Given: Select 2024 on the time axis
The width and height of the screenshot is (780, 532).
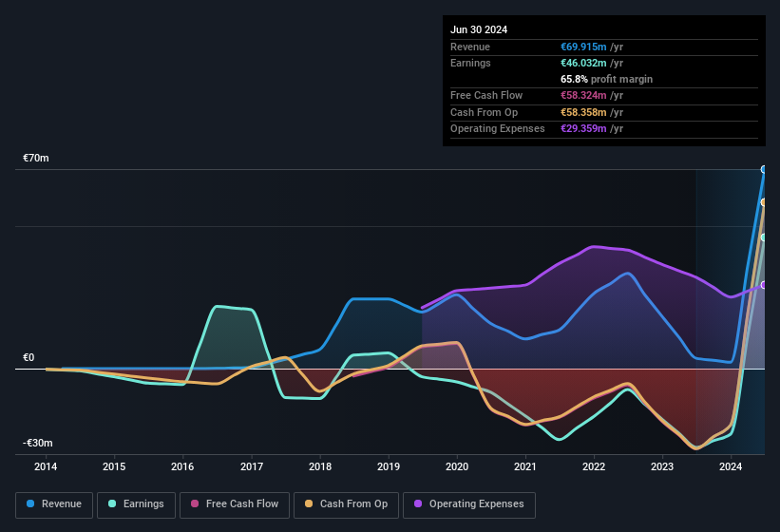Looking at the screenshot, I should 731,467.
